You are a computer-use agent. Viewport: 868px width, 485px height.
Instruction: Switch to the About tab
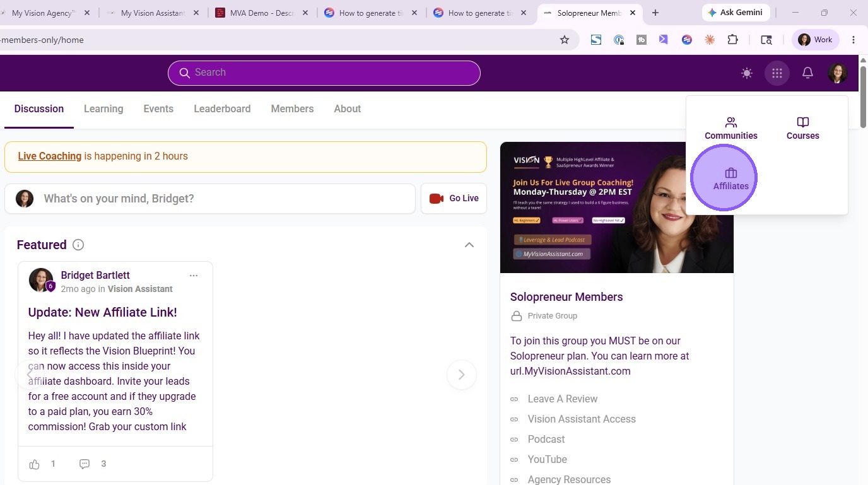pyautogui.click(x=348, y=109)
